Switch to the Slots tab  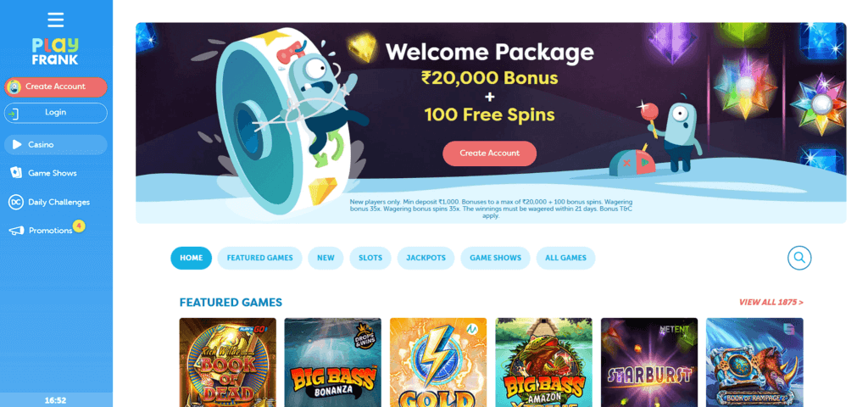[x=370, y=258]
